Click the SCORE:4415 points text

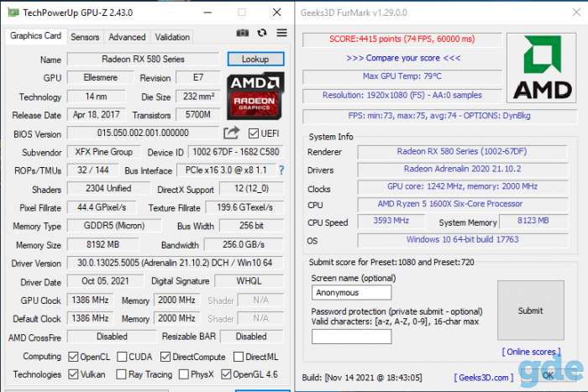tap(402, 39)
